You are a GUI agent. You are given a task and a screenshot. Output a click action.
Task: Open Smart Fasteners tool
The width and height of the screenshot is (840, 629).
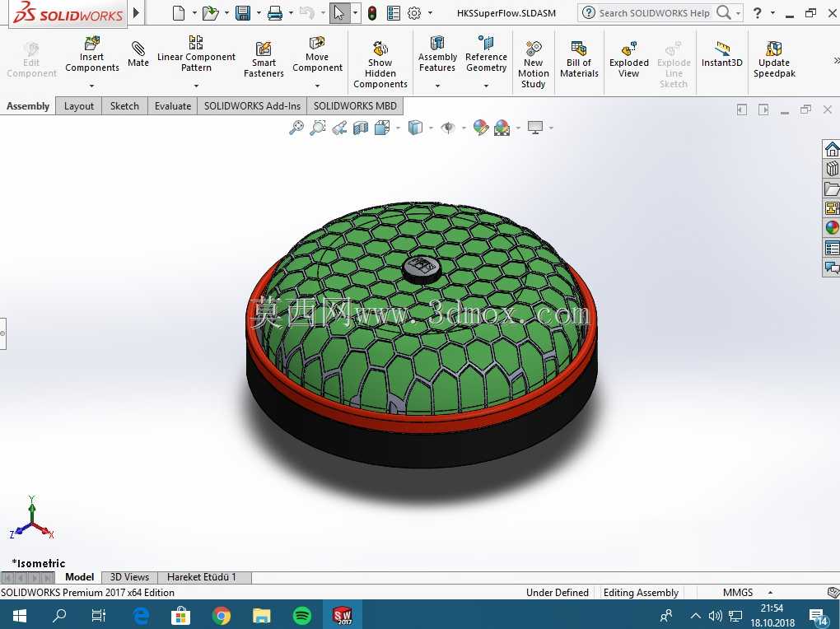(264, 49)
